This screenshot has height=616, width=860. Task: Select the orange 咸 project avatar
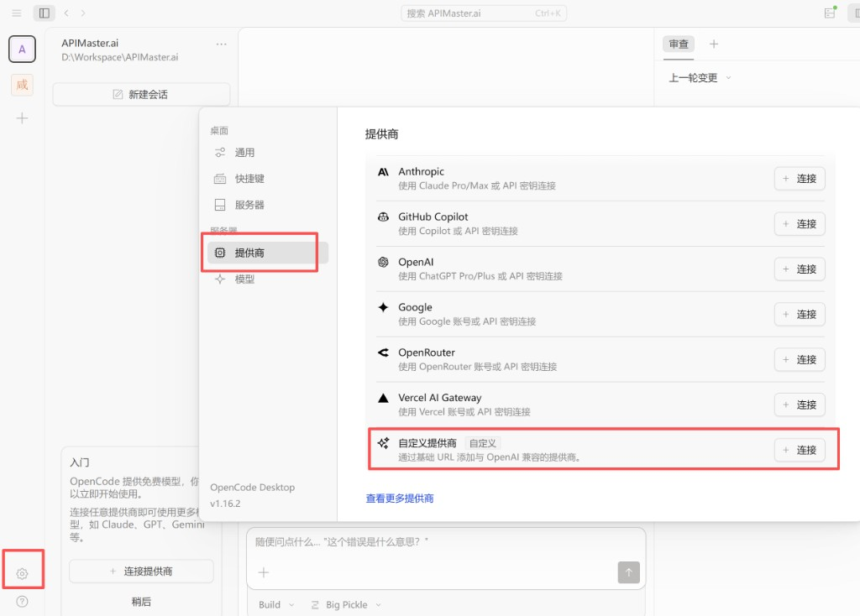pyautogui.click(x=22, y=85)
